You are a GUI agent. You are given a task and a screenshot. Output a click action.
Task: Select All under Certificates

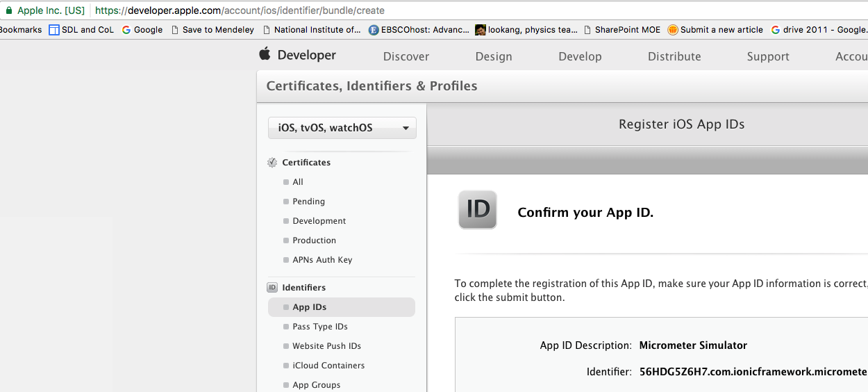pos(298,182)
